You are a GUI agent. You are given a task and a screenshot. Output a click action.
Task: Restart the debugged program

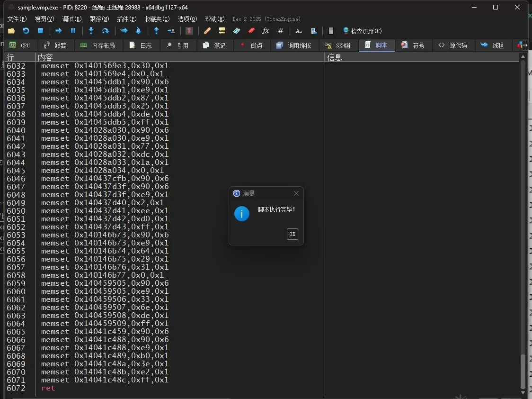(26, 31)
